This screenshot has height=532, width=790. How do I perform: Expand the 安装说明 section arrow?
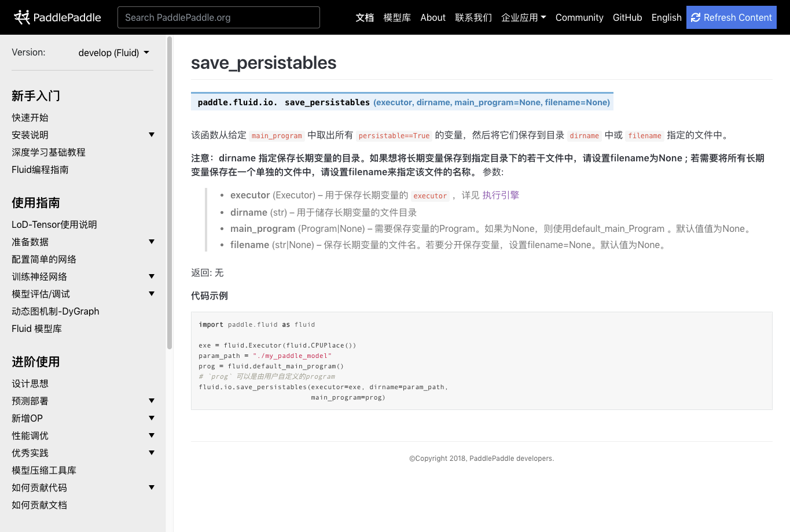pyautogui.click(x=152, y=135)
